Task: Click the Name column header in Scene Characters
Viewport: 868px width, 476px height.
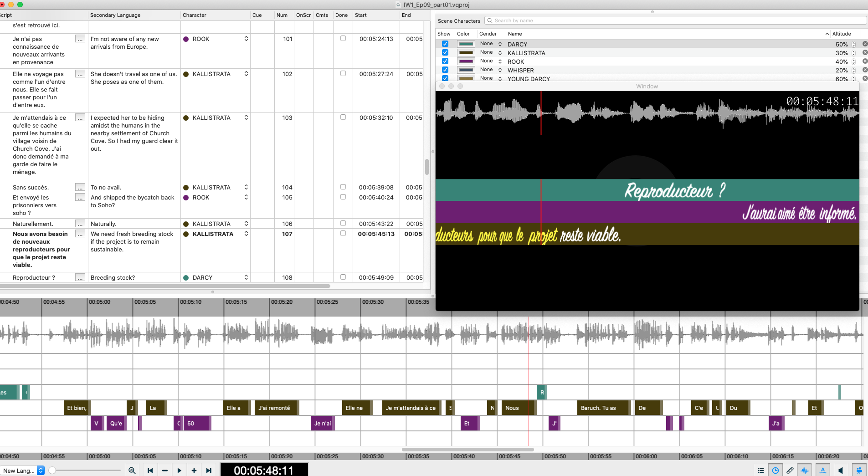Action: coord(515,34)
